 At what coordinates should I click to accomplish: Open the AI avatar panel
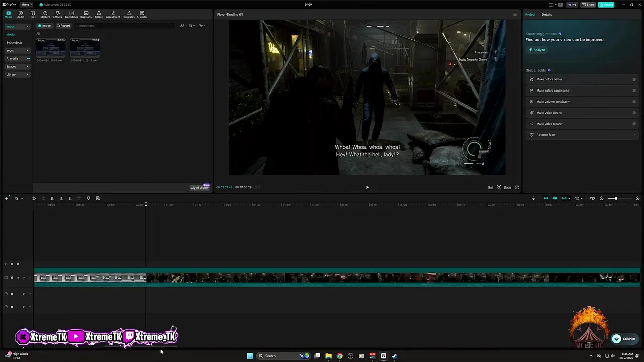tap(142, 14)
